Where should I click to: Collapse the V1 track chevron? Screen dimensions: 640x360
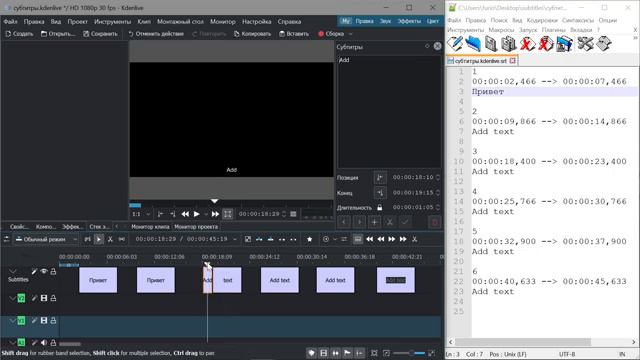12,321
